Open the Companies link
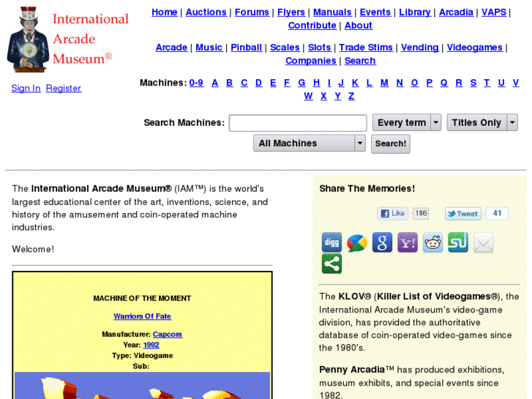The height and width of the screenshot is (399, 532). pyautogui.click(x=311, y=61)
